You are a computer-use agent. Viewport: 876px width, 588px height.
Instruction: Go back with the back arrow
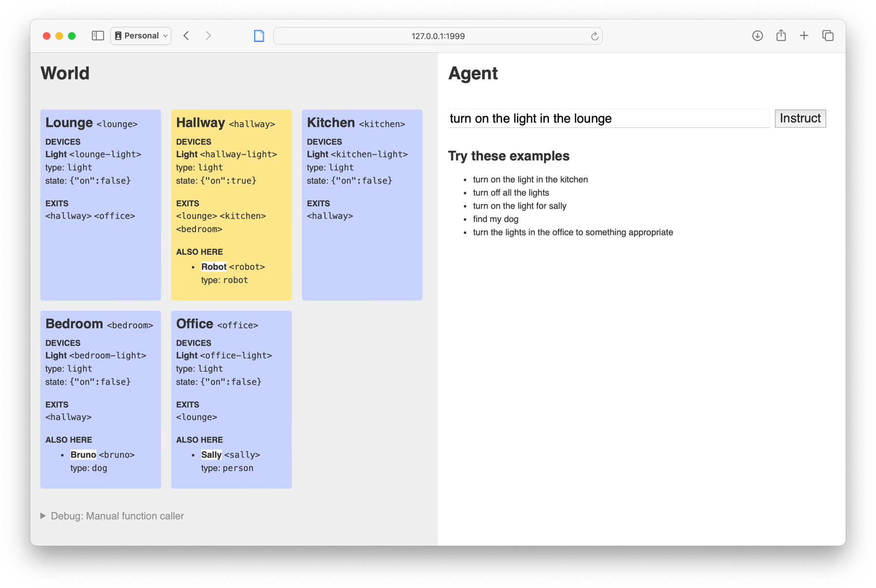pos(186,36)
